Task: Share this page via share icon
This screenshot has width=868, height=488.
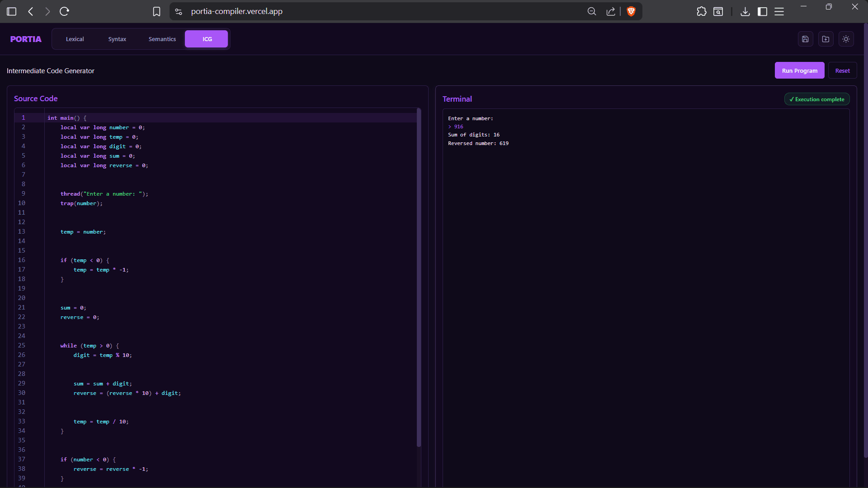Action: [611, 11]
